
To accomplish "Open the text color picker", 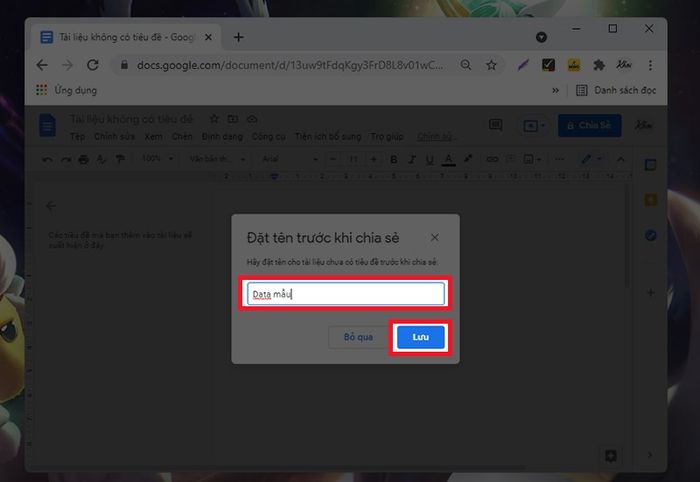I will 449,159.
